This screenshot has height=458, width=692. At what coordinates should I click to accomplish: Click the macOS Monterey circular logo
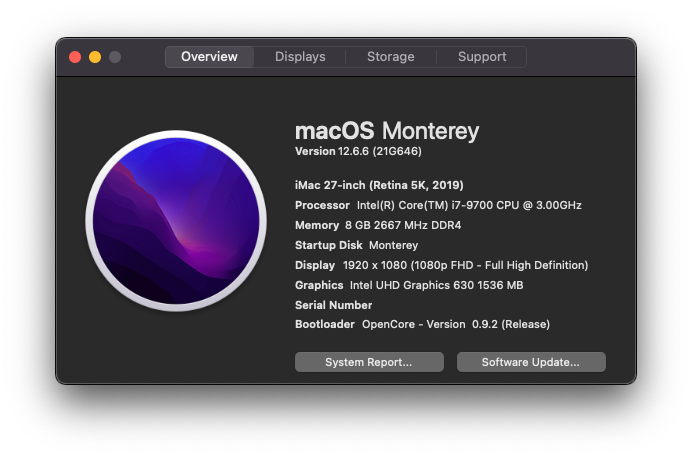pos(176,221)
